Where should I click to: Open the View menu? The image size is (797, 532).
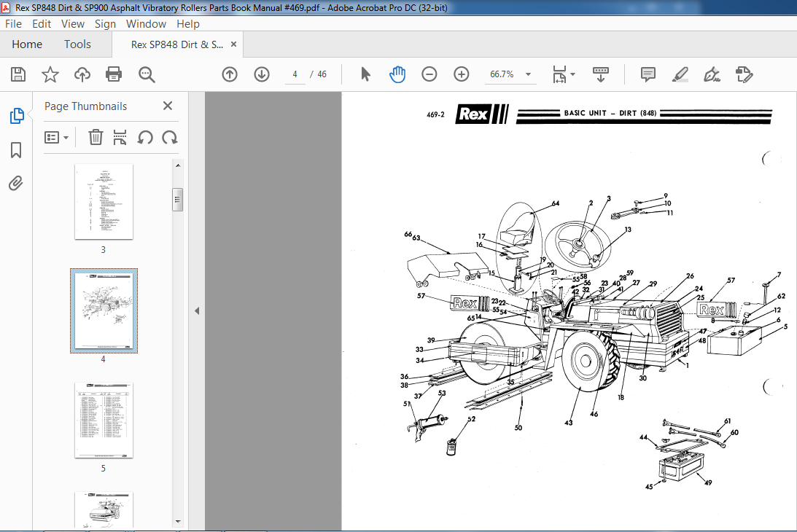coord(73,24)
